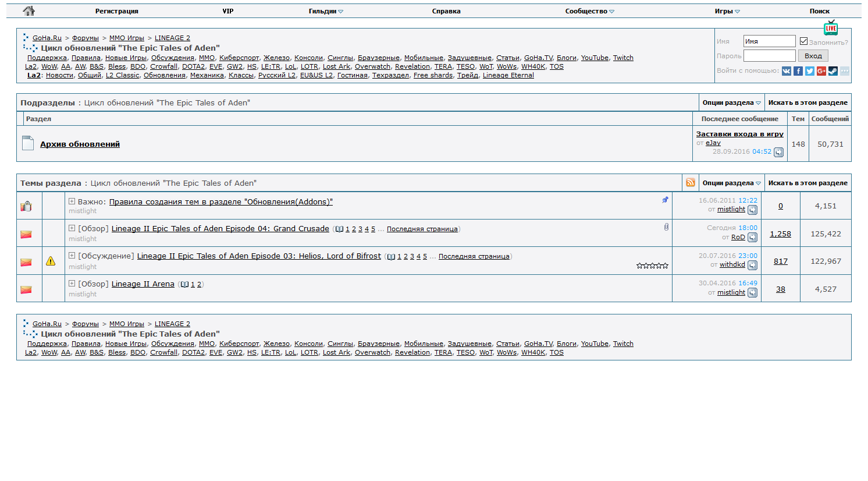Image resolution: width=868 pixels, height=481 pixels.
Task: Open the Заставки входа в игру last post link
Action: [x=740, y=134]
